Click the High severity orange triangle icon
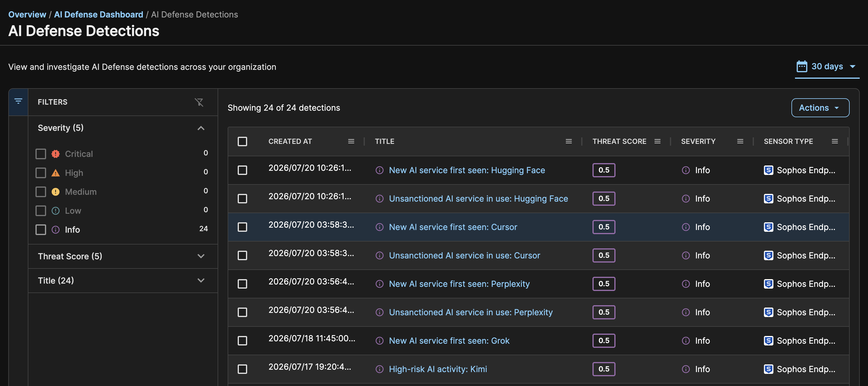Screen dimensions: 868x386 coord(56,173)
